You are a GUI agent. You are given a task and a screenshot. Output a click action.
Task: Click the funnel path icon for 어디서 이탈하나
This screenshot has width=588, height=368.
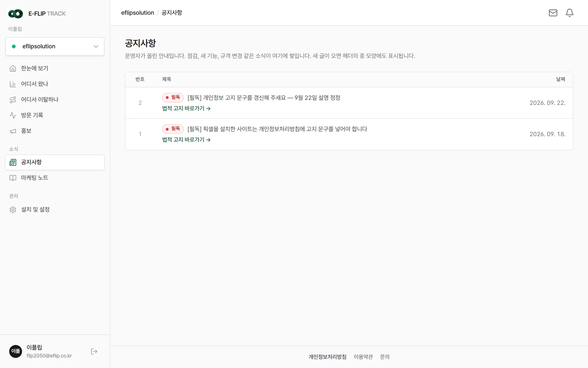coord(13,100)
